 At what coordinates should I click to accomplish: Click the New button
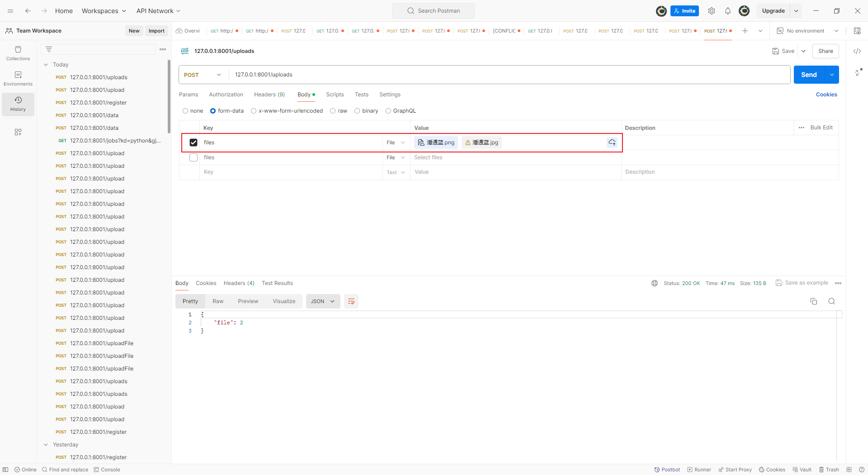pos(134,31)
